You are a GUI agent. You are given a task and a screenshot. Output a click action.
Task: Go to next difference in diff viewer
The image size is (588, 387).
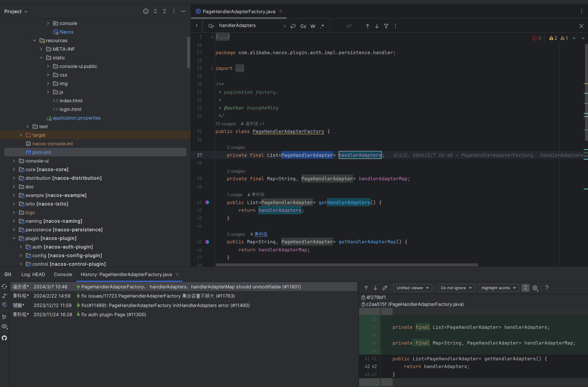[x=375, y=288]
